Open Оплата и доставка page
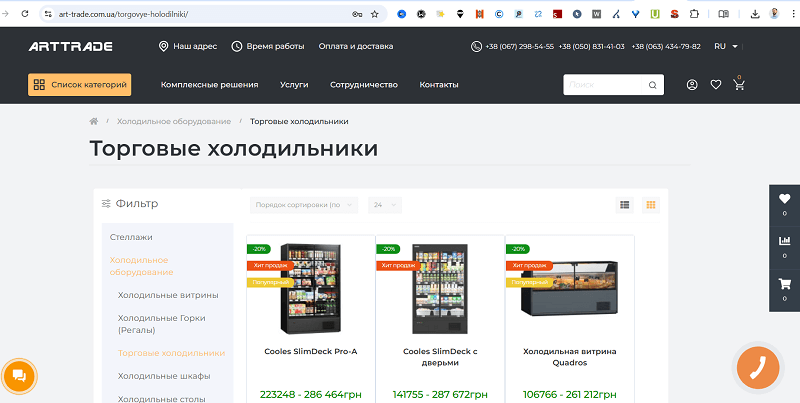 click(356, 46)
